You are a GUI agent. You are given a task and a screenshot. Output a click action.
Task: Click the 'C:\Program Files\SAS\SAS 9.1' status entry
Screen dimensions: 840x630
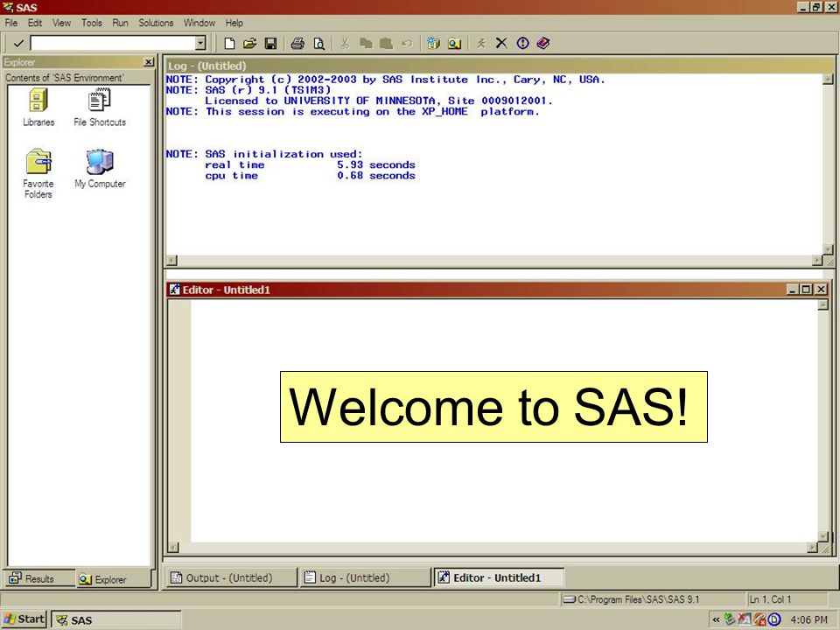tap(632, 599)
